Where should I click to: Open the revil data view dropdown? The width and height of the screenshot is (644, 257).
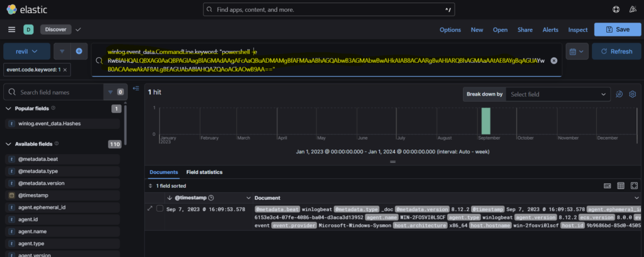26,52
